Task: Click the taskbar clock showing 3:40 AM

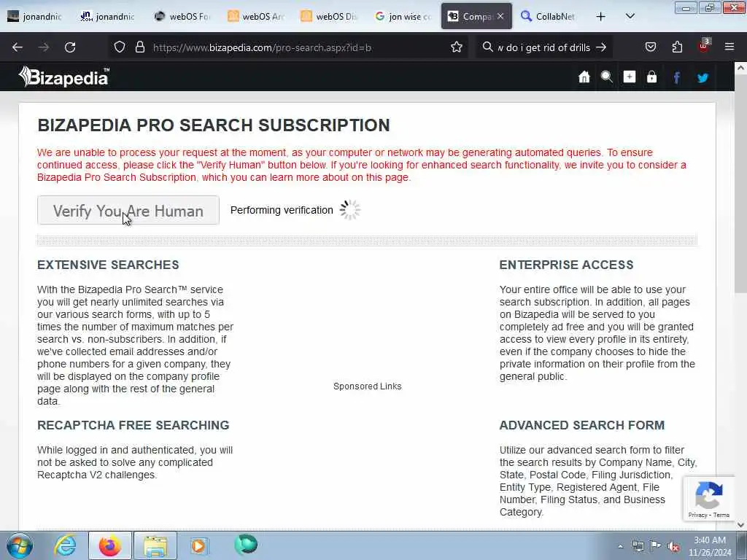Action: (710, 546)
